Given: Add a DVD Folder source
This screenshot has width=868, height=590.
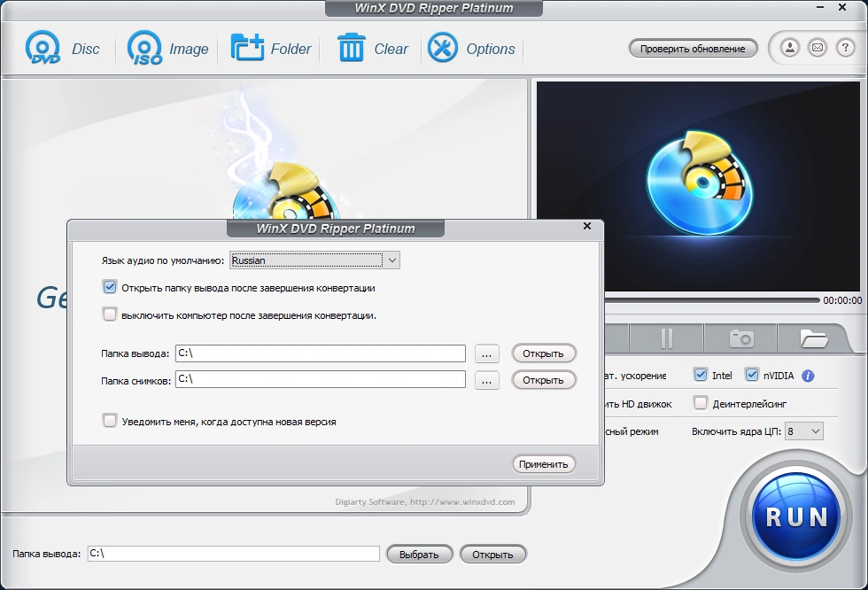Looking at the screenshot, I should coord(247,48).
